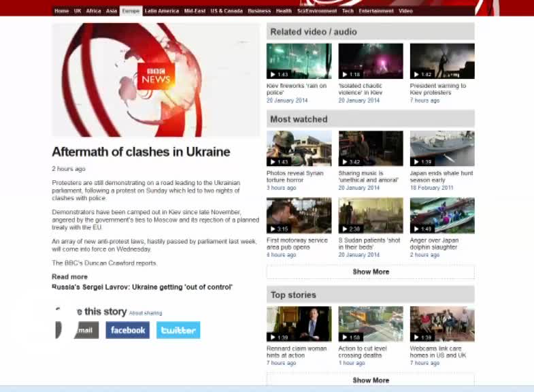Open 'Isolated chaotic violence' in Kiev video
Viewport: 534px width, 392px height.
click(371, 61)
